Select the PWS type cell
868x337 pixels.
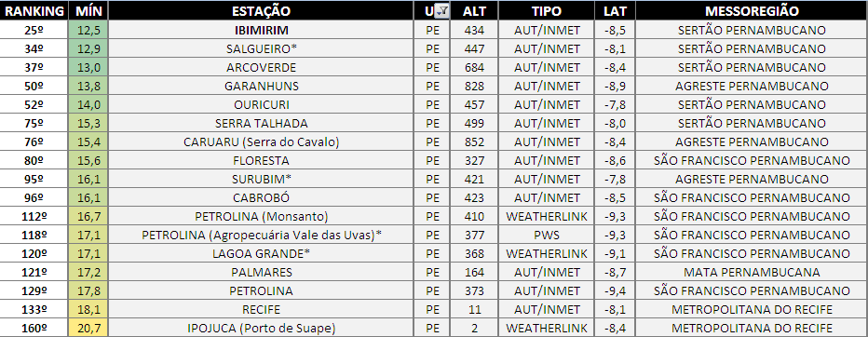(547, 236)
